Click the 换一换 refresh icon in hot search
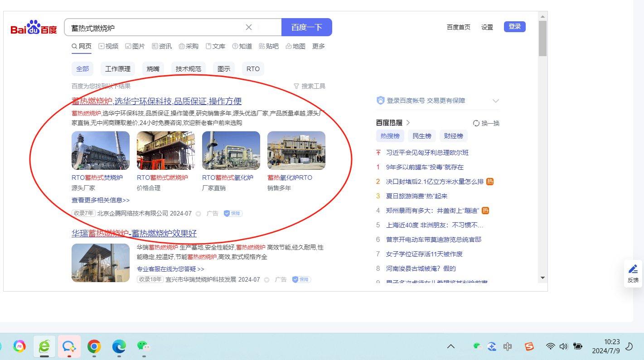Screen dimensions: 644x360 tap(476, 123)
